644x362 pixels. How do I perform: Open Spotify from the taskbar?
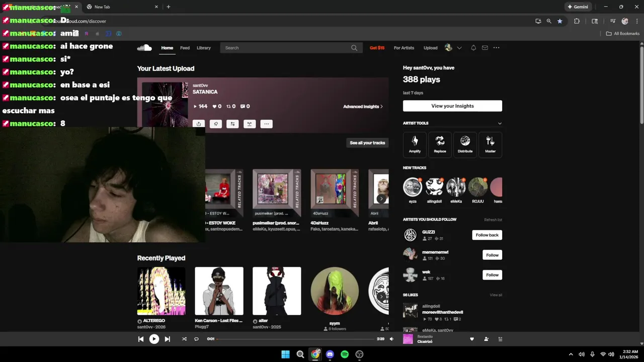coord(345,354)
